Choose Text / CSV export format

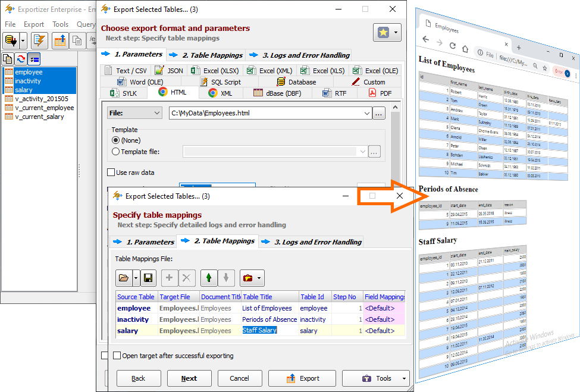pos(126,71)
